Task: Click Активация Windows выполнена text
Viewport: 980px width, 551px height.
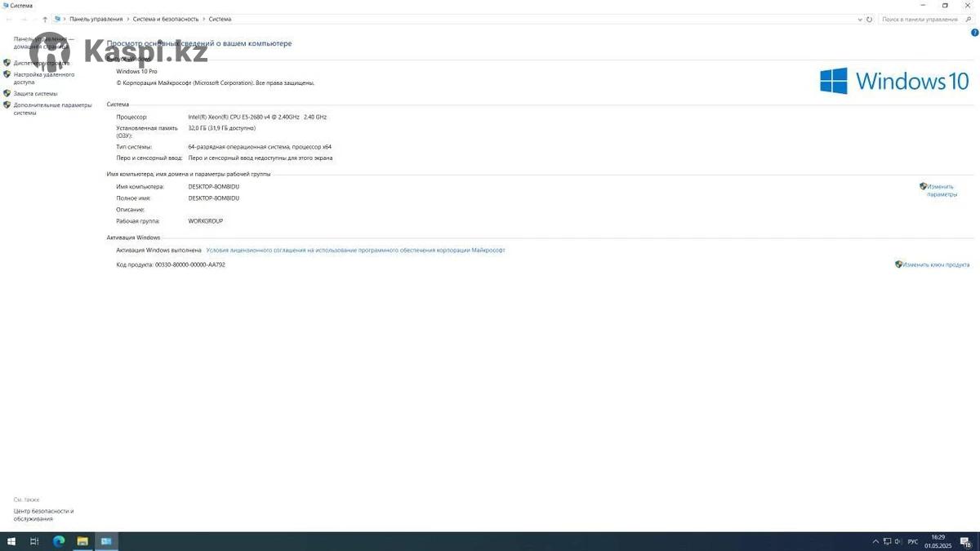Action: click(158, 250)
